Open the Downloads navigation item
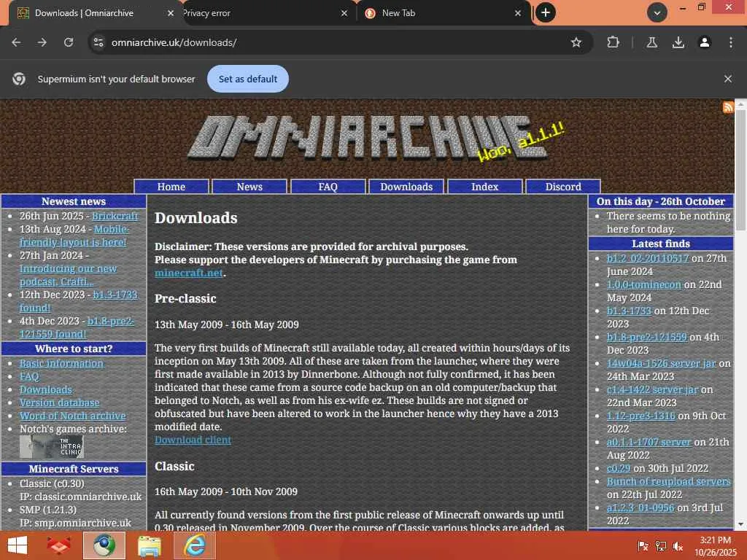Viewport: 747px width, 560px height. tap(406, 187)
